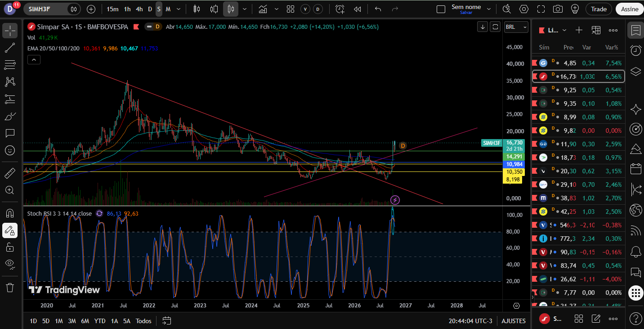Take a chart snapshot with camera icon
The width and height of the screenshot is (644, 329).
(x=558, y=9)
